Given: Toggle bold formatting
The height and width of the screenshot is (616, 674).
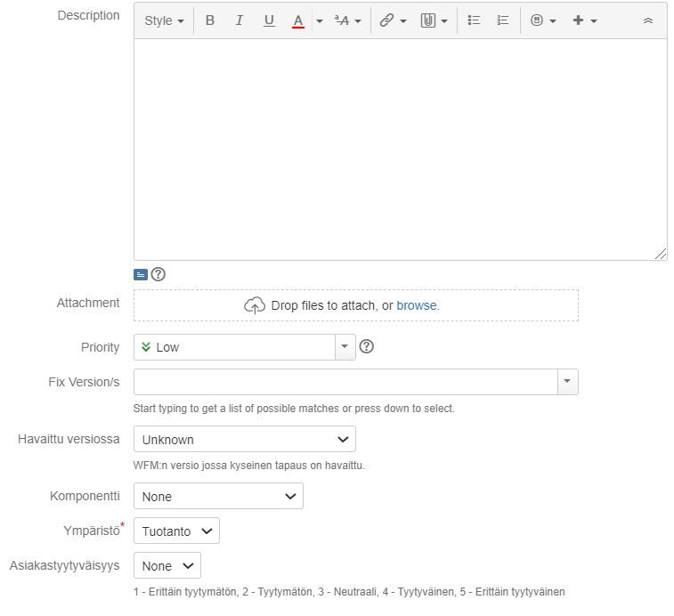Looking at the screenshot, I should (210, 20).
